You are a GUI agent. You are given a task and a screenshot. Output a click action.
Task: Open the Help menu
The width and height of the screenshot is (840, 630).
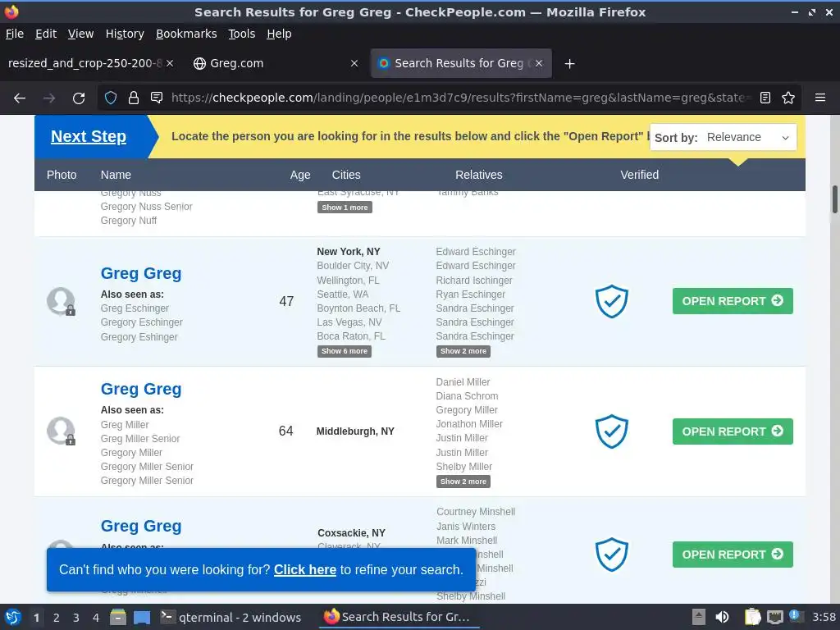(279, 34)
